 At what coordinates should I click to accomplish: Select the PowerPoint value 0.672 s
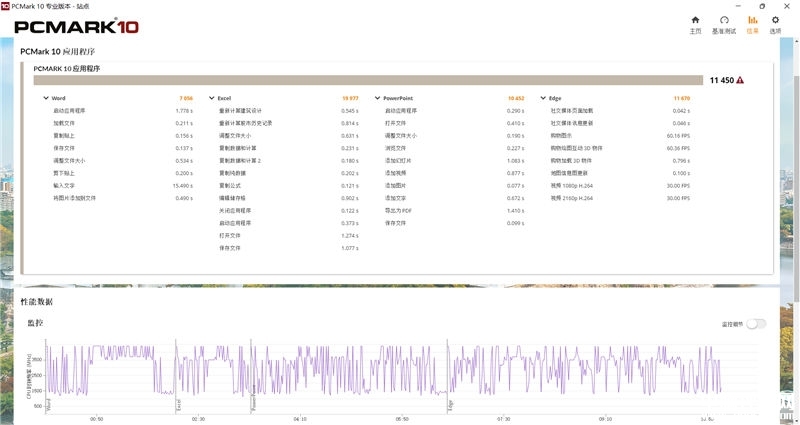click(516, 198)
